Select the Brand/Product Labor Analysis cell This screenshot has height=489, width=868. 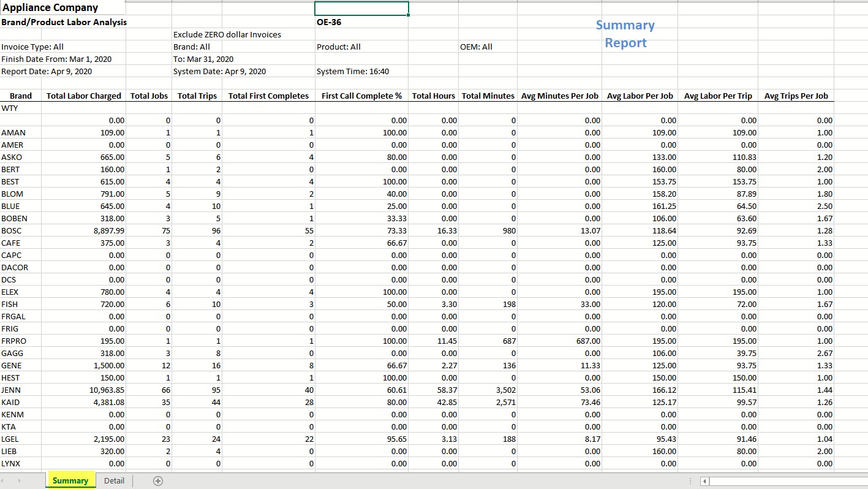click(x=63, y=22)
